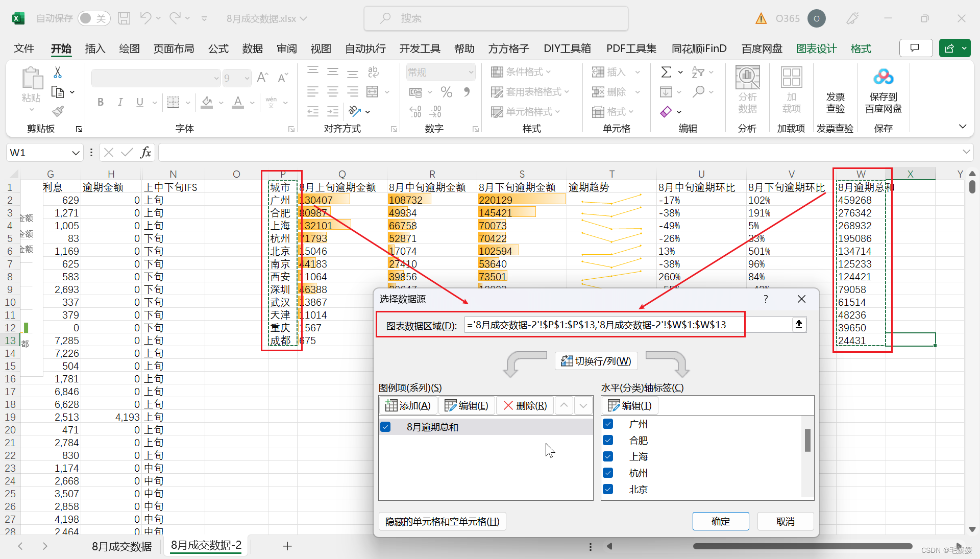
Task: Uncheck the 合肥 category checkbox
Action: [x=608, y=440]
